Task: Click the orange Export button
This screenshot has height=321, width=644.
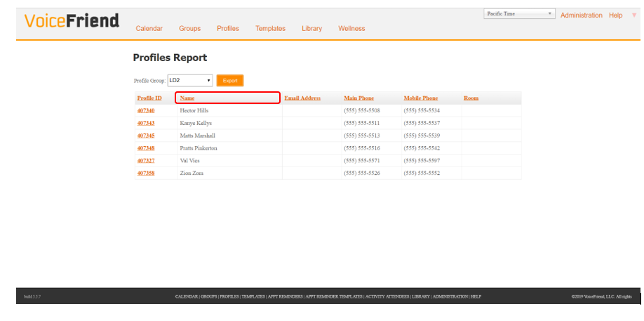Action: pyautogui.click(x=230, y=81)
